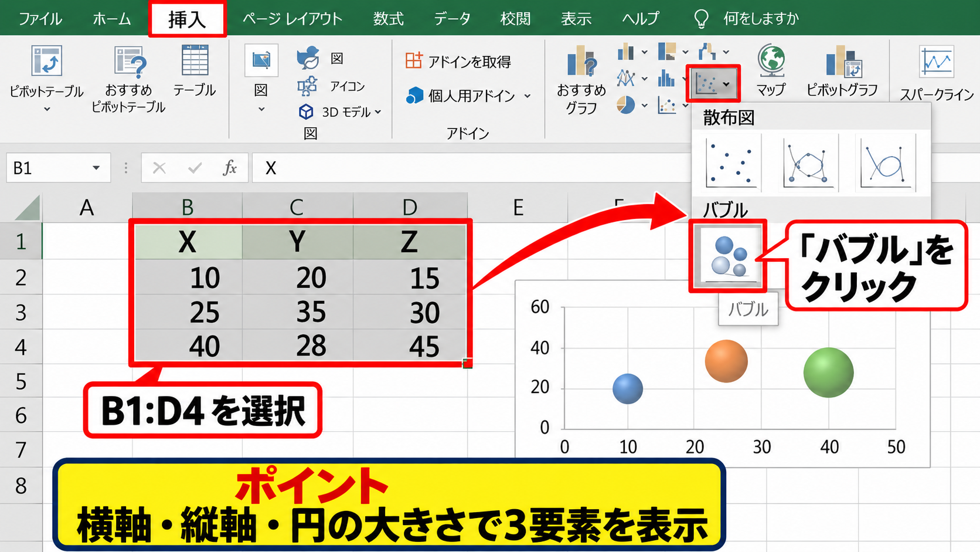Select the pie chart icon
This screenshot has width=980, height=552.
(626, 105)
